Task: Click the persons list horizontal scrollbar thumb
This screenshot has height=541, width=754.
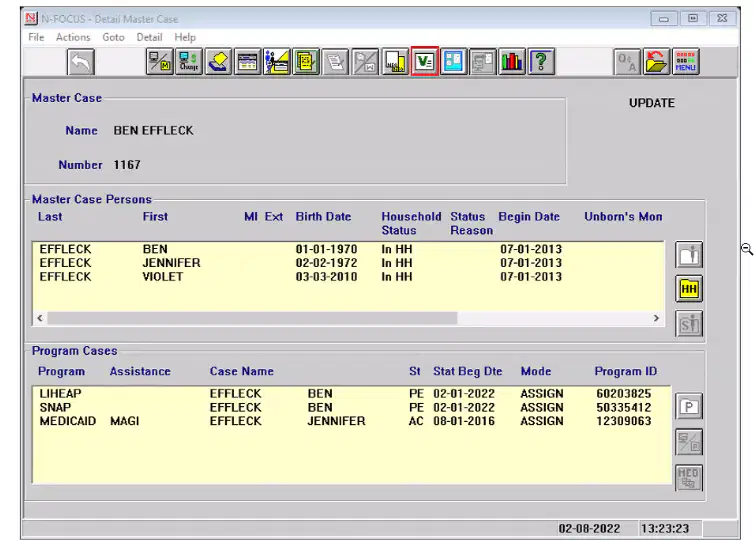Action: [x=252, y=318]
